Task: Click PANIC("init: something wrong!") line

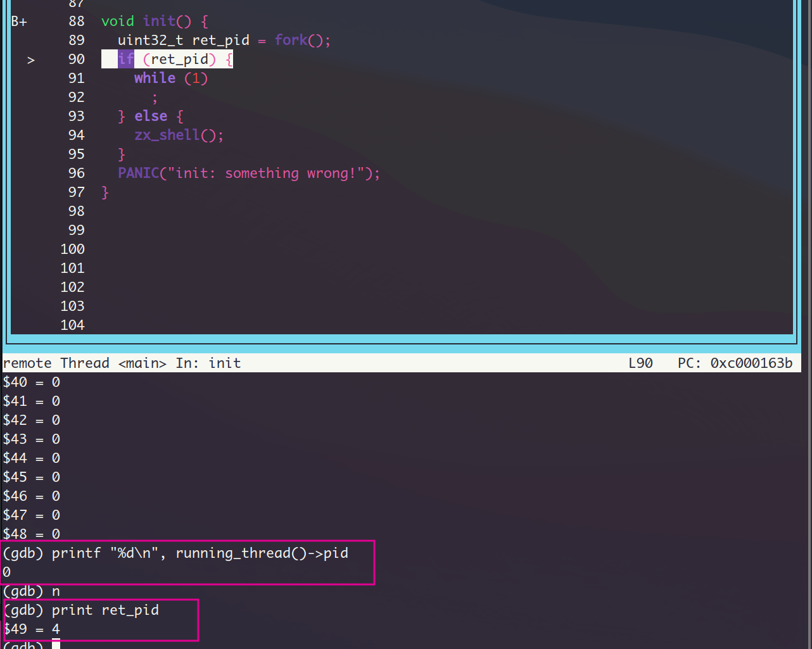Action: click(x=249, y=173)
